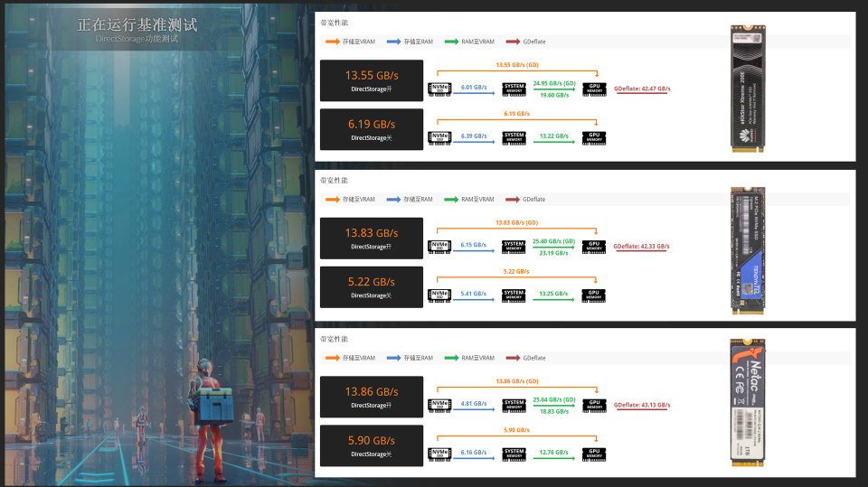
Task: Click the 13.86 GB/s (GD) orange label
Action: point(517,381)
